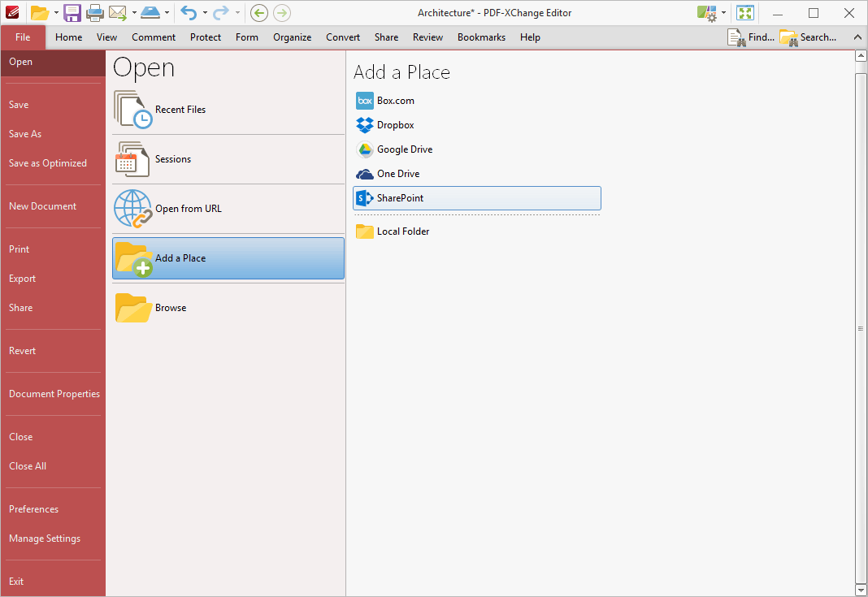This screenshot has width=868, height=597.
Task: Choose Save as Optimized
Action: (53, 163)
